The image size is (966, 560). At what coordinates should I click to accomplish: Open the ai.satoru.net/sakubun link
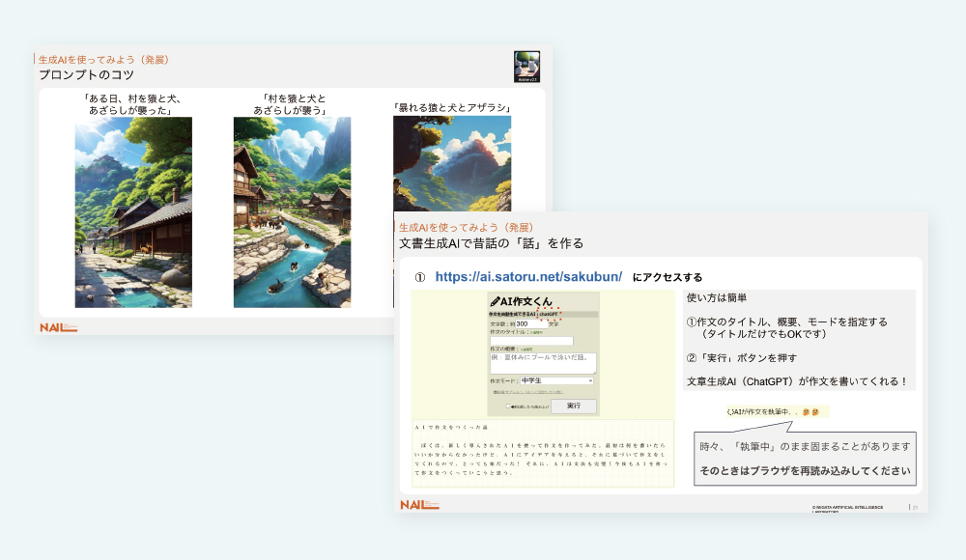pos(528,277)
